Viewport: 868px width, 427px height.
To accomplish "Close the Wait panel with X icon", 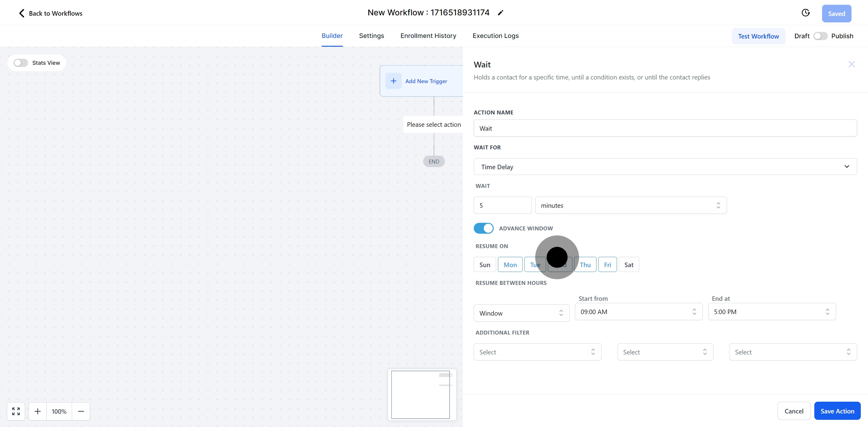I will point(851,64).
